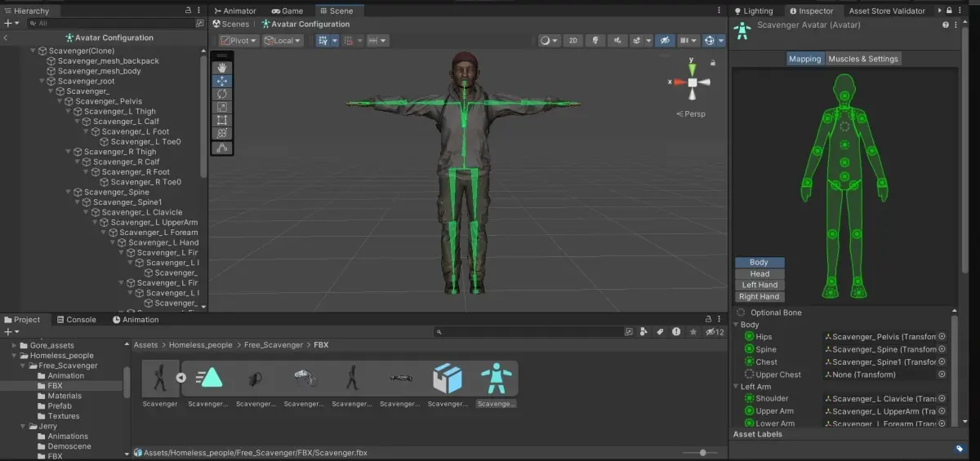Click object picker next to Hips bone
The image size is (980, 461).
point(942,336)
